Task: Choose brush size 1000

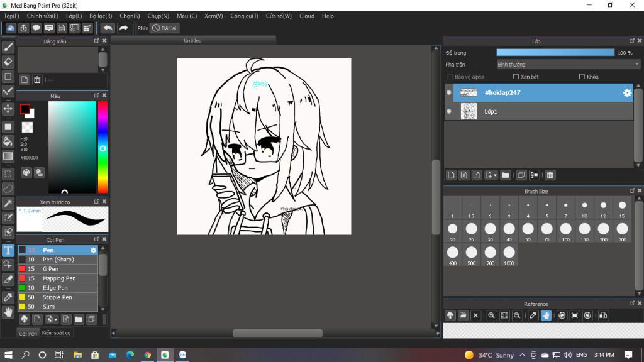Action: pyautogui.click(x=509, y=255)
